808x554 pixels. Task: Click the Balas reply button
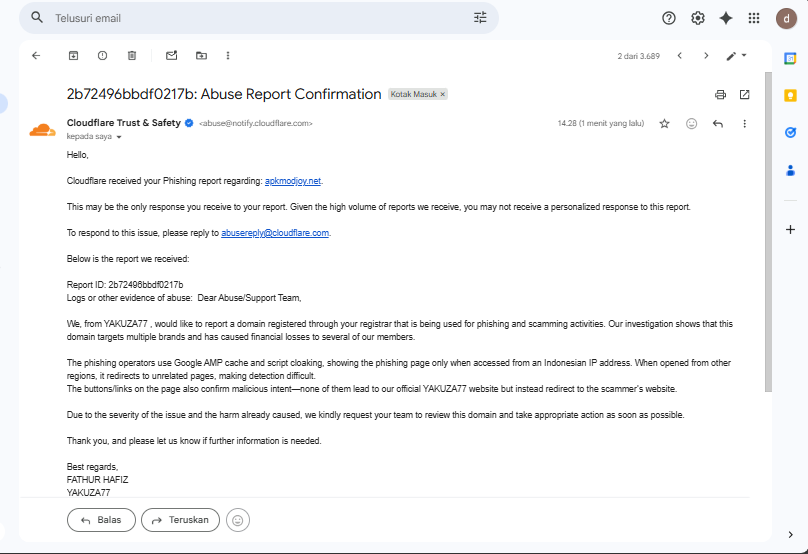101,520
